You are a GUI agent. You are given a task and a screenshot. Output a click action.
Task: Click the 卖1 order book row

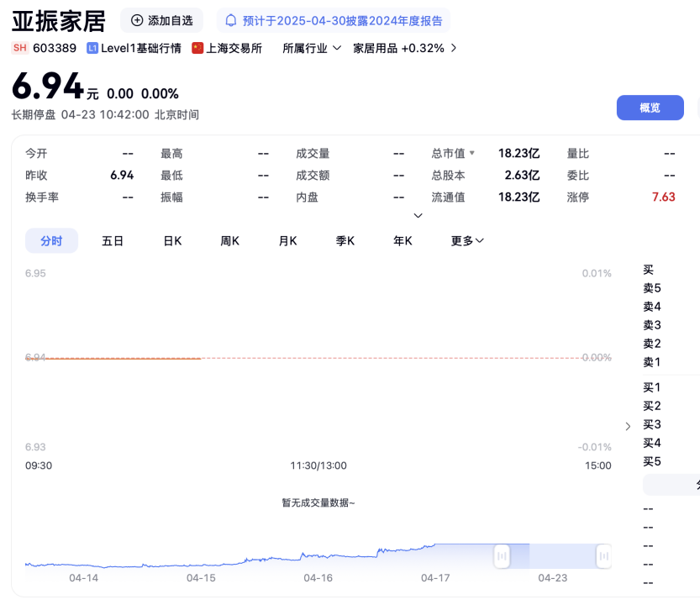[652, 362]
